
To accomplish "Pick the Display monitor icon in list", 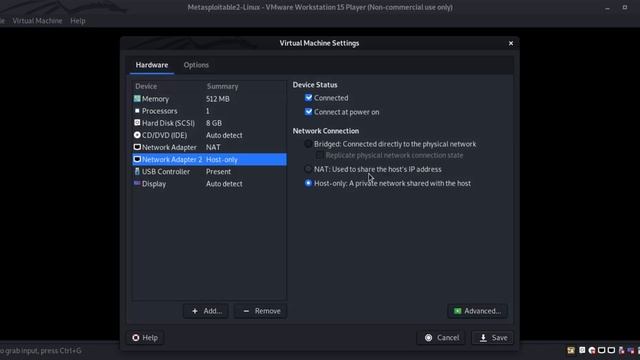I will 137,183.
